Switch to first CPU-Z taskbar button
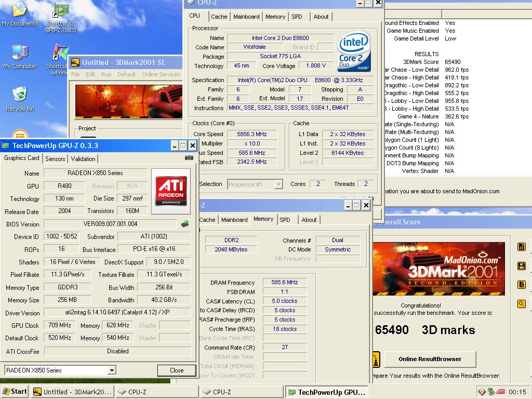 [x=157, y=392]
